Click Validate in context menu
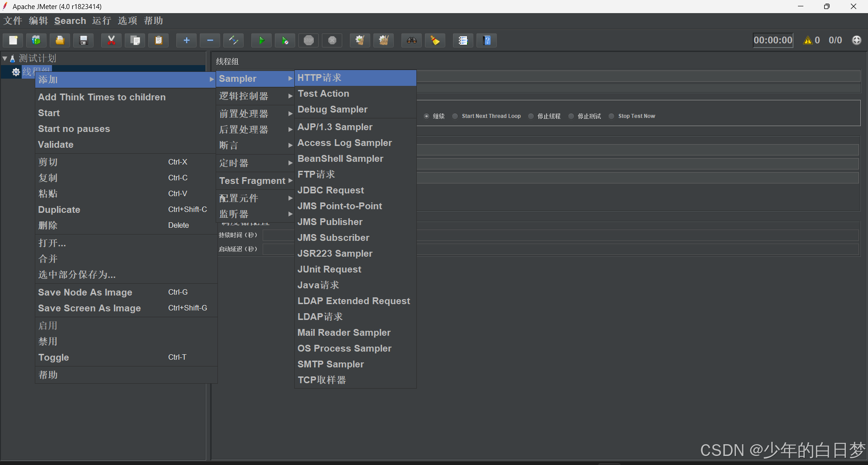Image resolution: width=868 pixels, height=465 pixels. (x=126, y=145)
